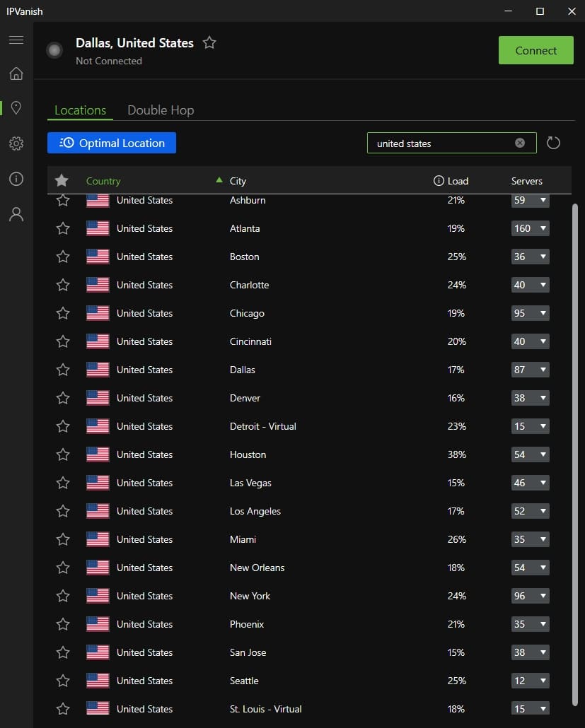Select the Phoenix city row
585x728 pixels.
click(x=309, y=625)
